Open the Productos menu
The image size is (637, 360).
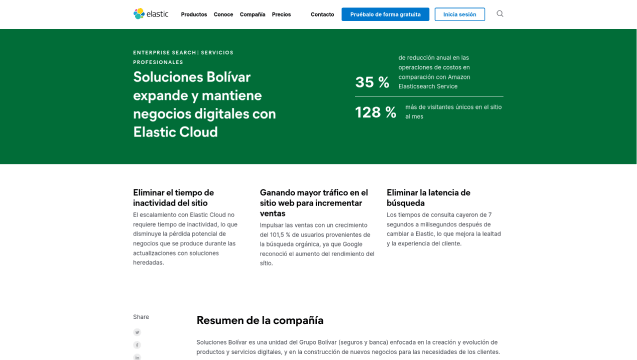[x=194, y=14]
